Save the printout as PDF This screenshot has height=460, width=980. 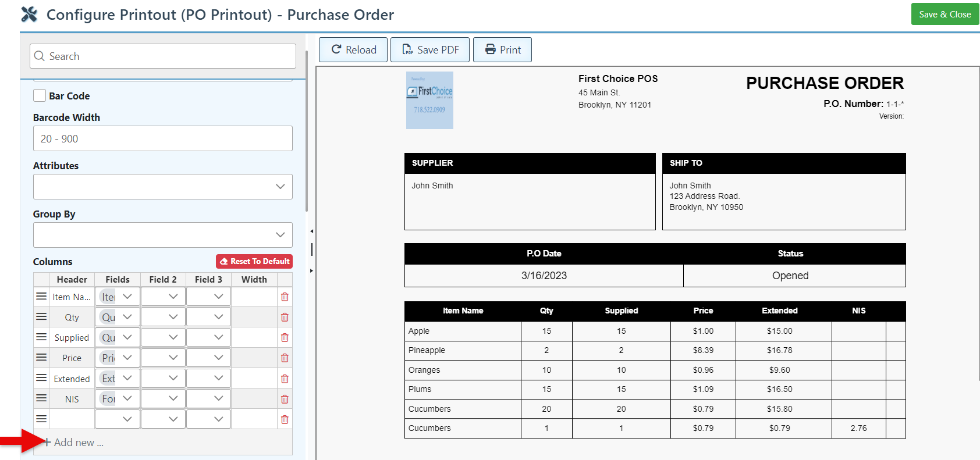click(431, 50)
